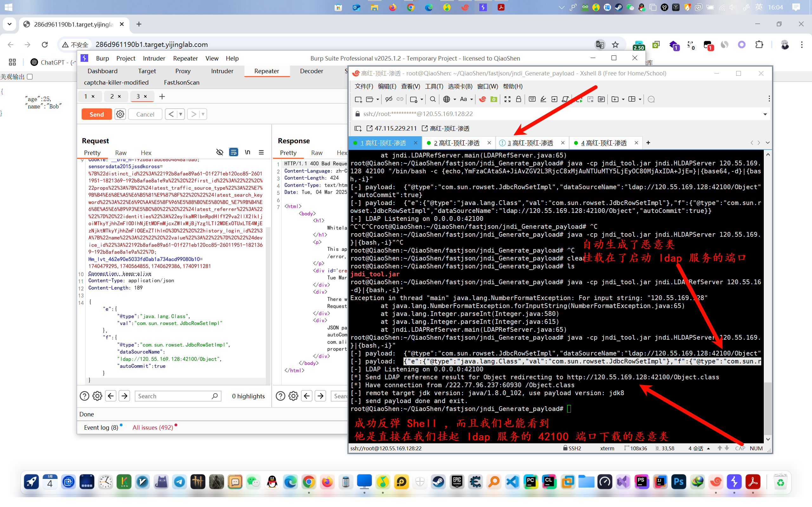Image resolution: width=812 pixels, height=507 pixels.
Task: Open the font Aa dropdown arrow
Action: click(x=471, y=99)
